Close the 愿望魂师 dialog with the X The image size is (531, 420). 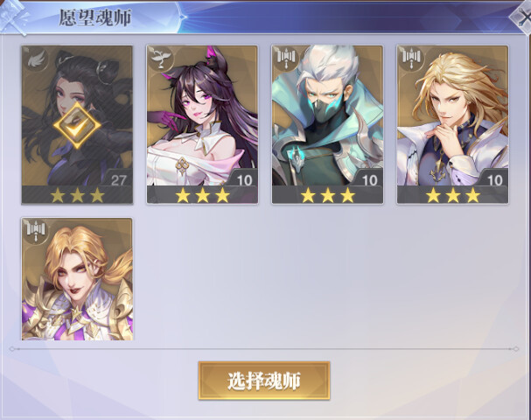[x=522, y=18]
